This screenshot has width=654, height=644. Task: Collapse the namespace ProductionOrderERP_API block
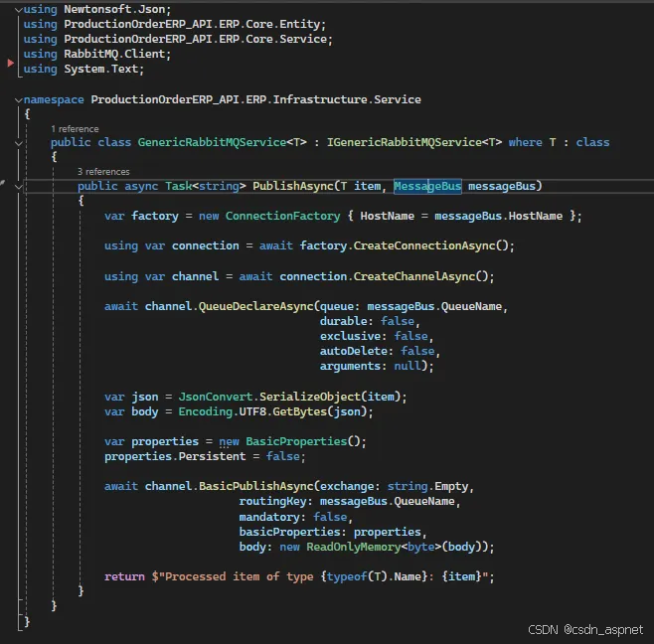(x=18, y=100)
